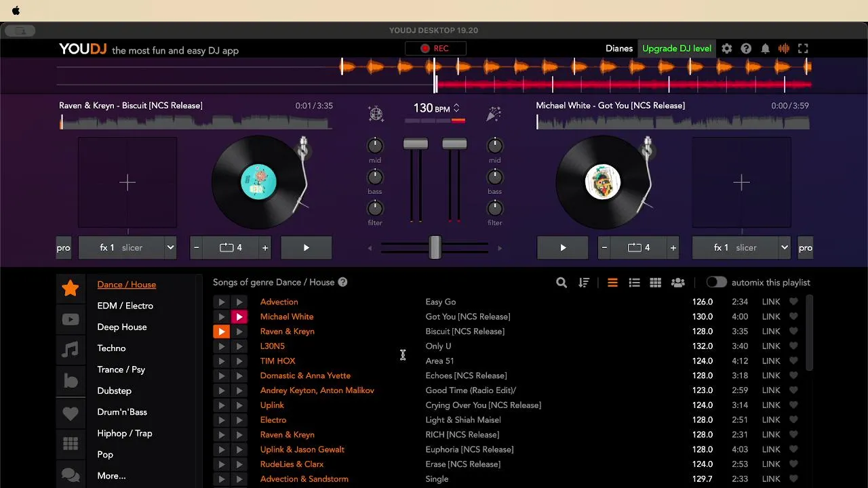Start recording with REC button

[x=435, y=49]
